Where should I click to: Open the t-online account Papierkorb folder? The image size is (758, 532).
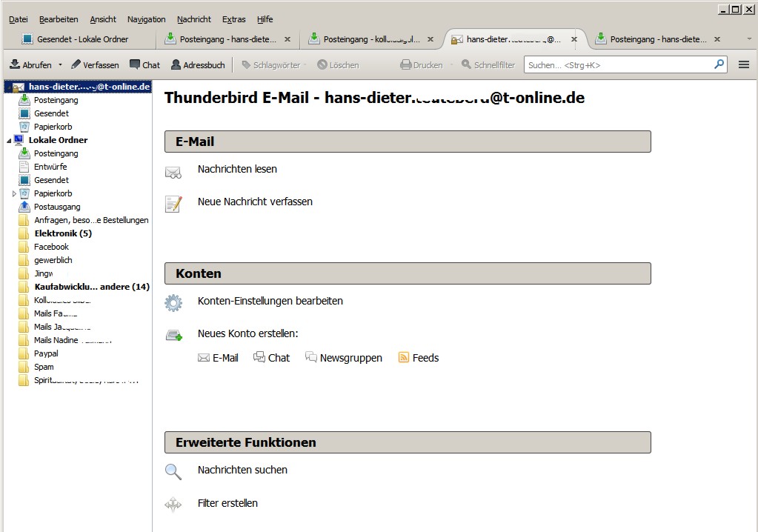pyautogui.click(x=53, y=127)
